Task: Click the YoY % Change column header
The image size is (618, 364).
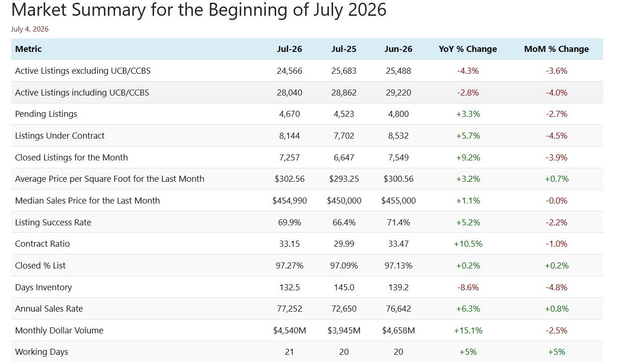Action: point(468,49)
